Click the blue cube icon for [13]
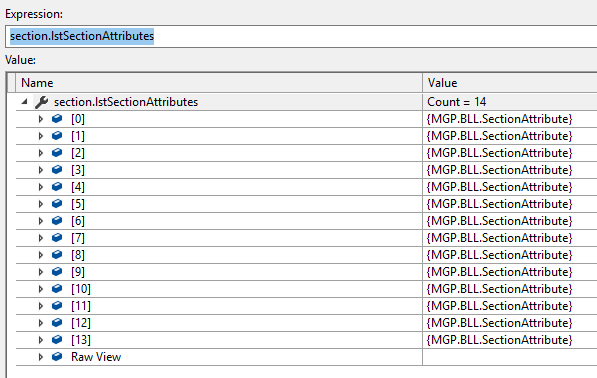Viewport: 597px width, 378px height. click(57, 340)
